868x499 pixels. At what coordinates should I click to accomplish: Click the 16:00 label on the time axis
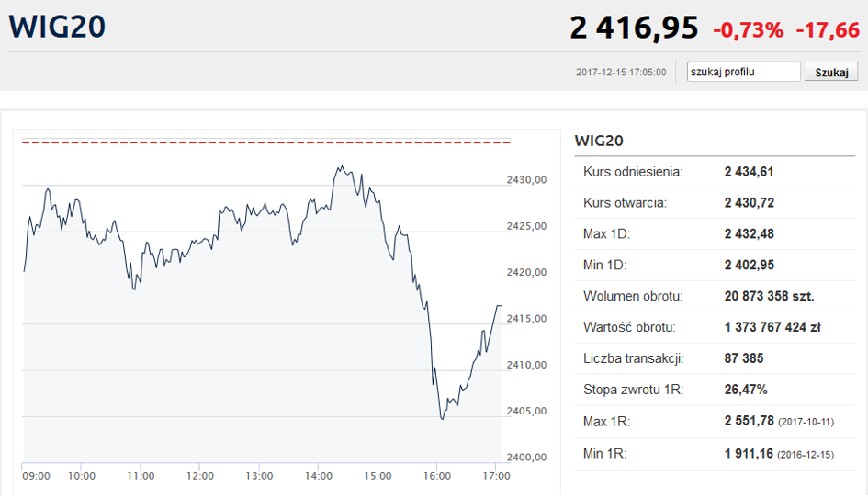437,476
